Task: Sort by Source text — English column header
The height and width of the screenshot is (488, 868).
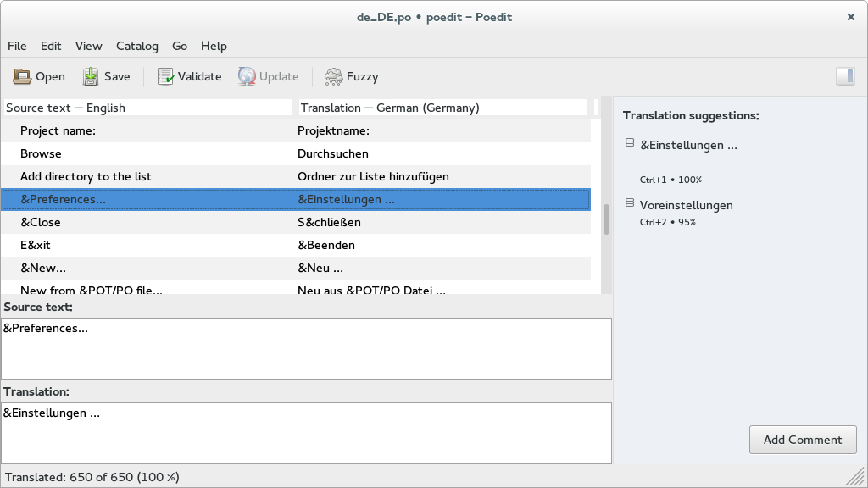Action: tap(147, 108)
